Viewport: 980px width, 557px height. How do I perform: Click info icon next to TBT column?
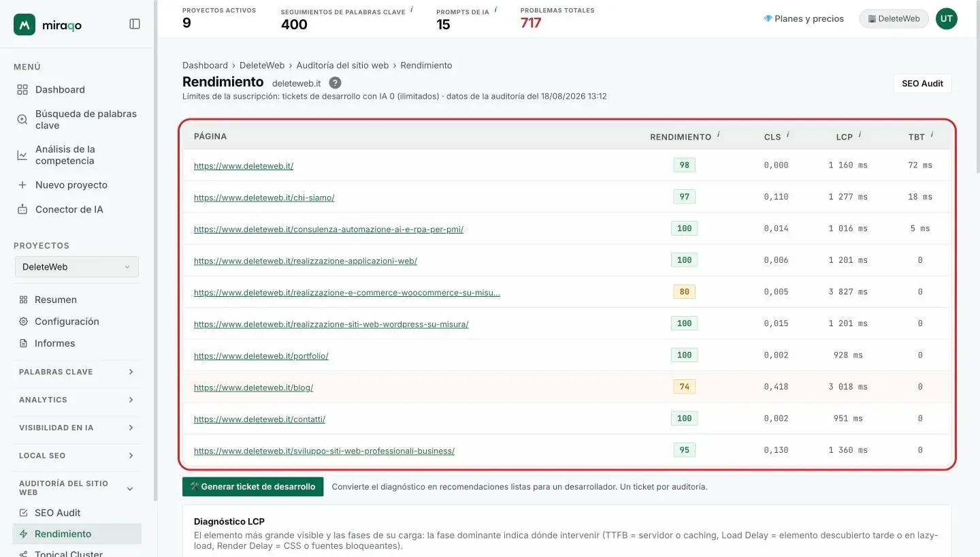(932, 135)
